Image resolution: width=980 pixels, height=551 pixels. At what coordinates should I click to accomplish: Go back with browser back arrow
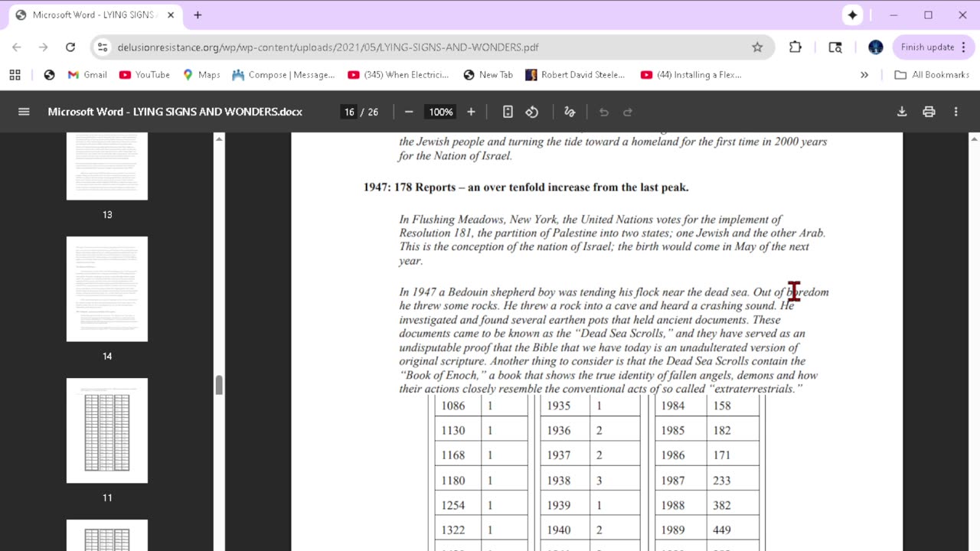point(17,47)
